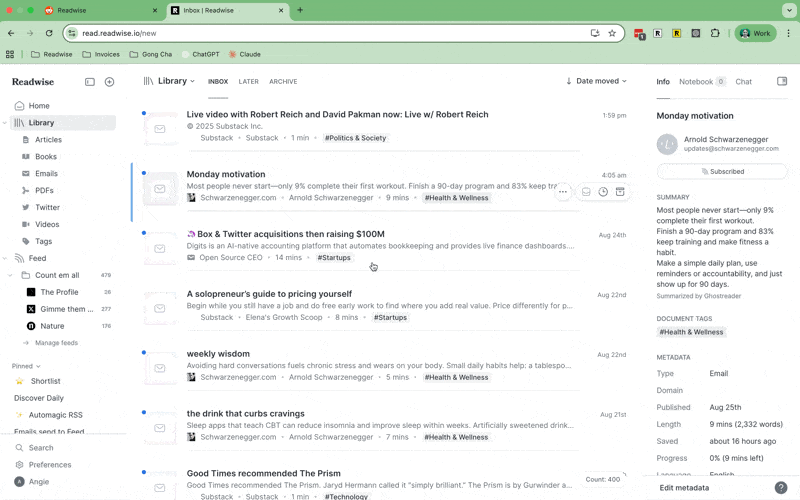Select the Inbox tab

click(218, 82)
